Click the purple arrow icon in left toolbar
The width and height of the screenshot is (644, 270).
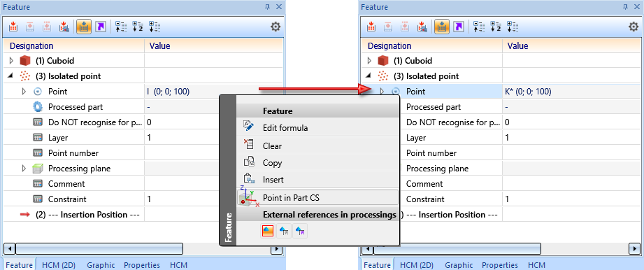click(100, 27)
